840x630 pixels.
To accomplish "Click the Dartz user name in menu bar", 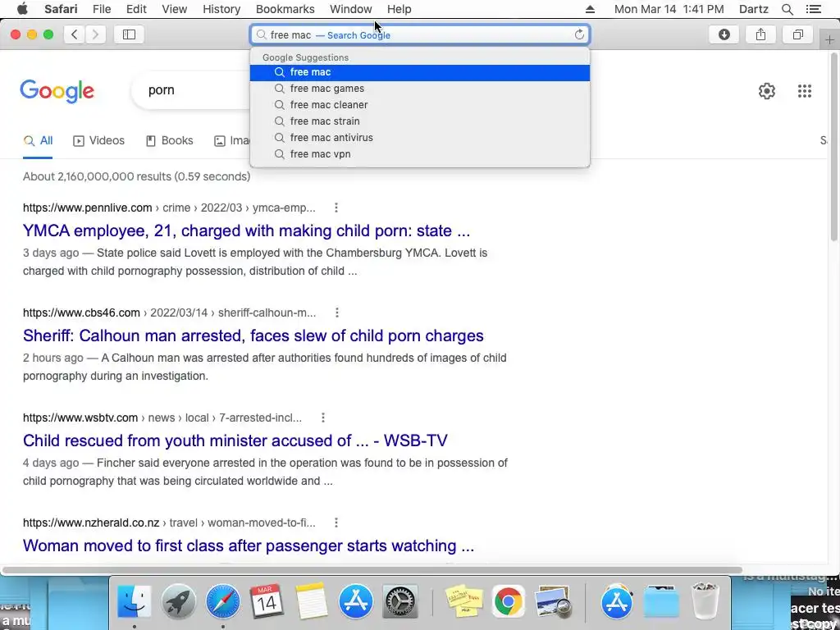I will coord(754,9).
